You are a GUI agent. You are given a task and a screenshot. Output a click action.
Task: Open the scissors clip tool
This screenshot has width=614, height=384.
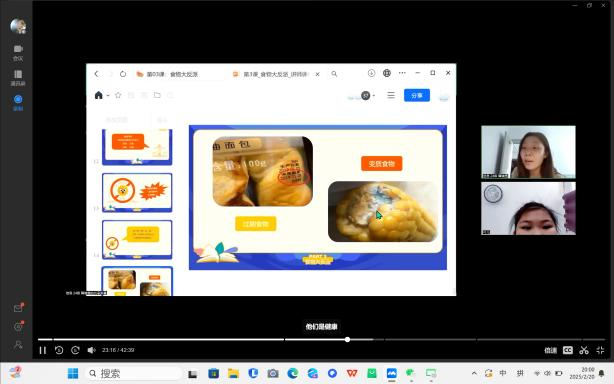coord(584,350)
